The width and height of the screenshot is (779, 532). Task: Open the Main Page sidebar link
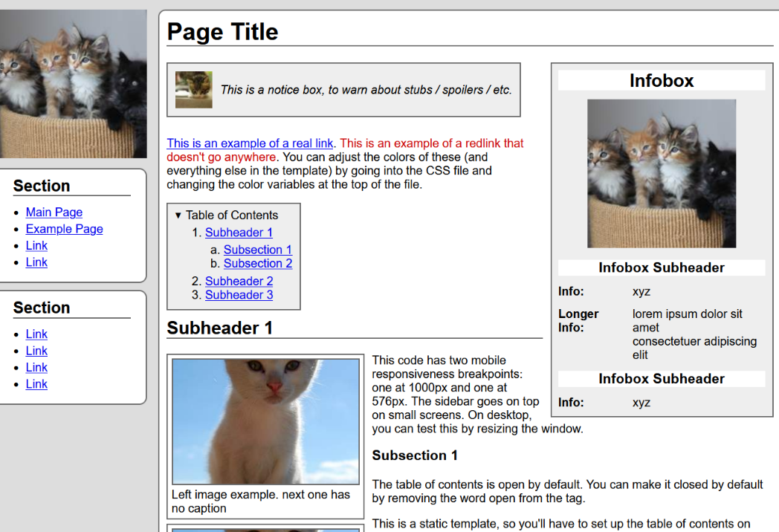pos(54,212)
